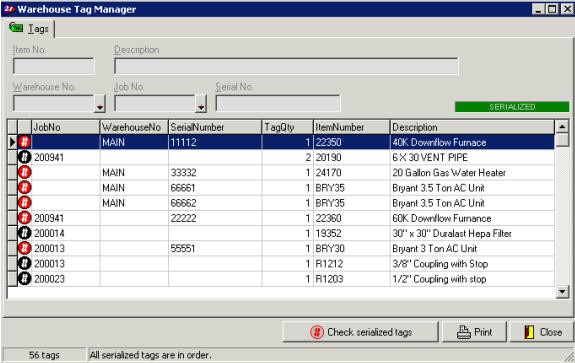Sort by JobNo column header
Image resolution: width=575 pixels, height=363 pixels.
(x=66, y=127)
